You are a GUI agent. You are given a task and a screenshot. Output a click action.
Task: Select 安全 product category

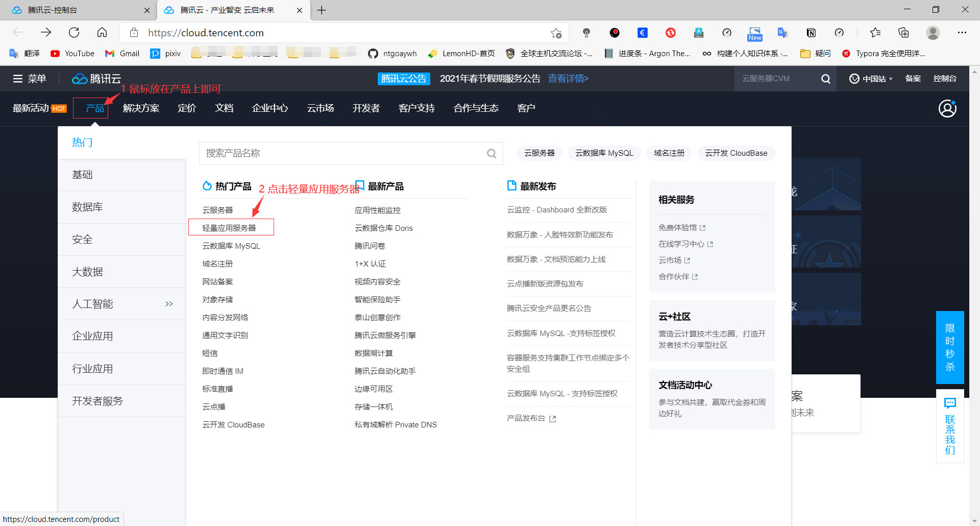click(122, 240)
